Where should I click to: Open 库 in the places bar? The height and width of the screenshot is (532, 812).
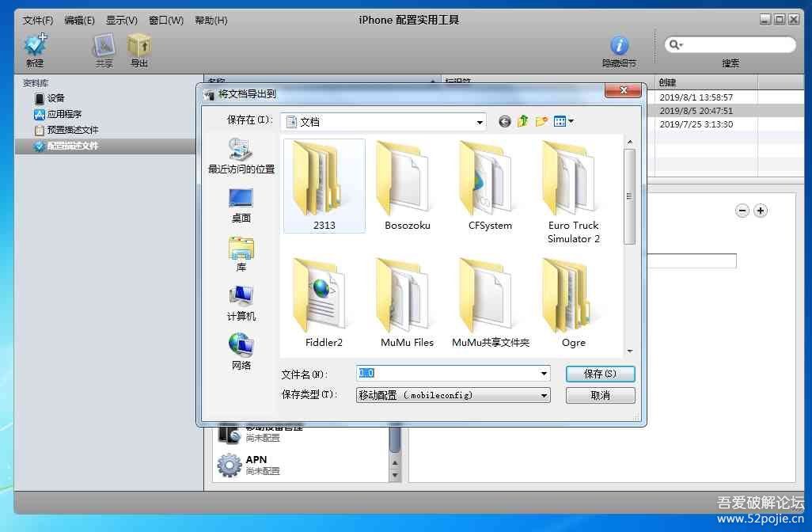pos(241,254)
